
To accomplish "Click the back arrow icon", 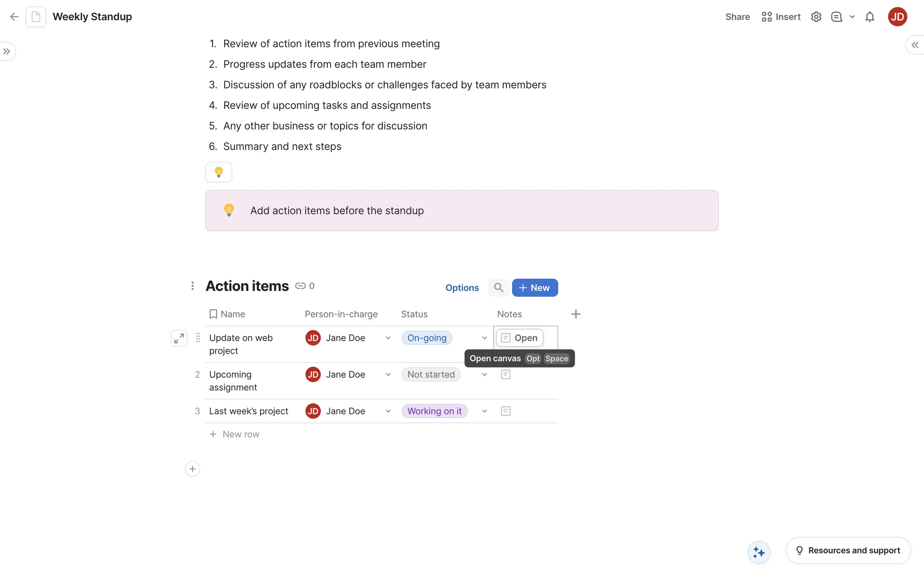I will tap(14, 17).
